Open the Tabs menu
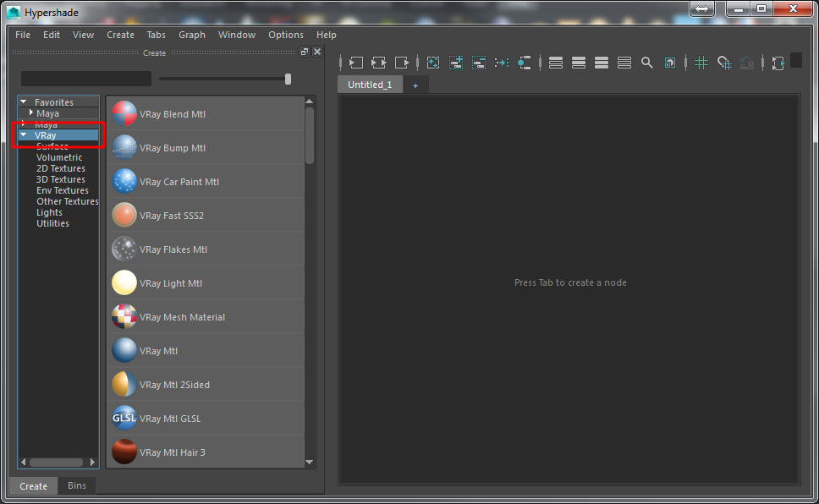 click(156, 35)
